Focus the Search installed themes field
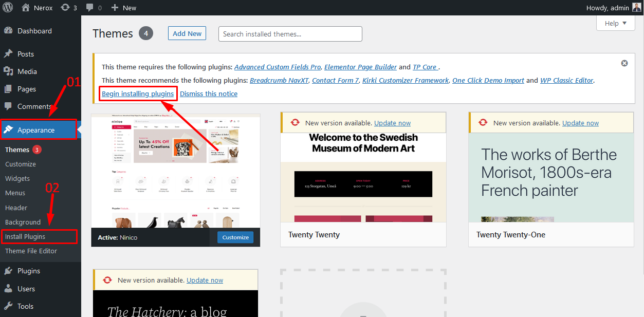The height and width of the screenshot is (317, 644). pyautogui.click(x=290, y=34)
